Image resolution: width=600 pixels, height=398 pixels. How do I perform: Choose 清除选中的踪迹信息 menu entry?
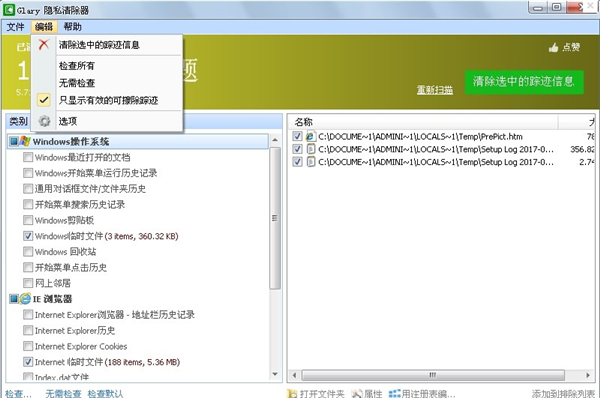tap(107, 45)
